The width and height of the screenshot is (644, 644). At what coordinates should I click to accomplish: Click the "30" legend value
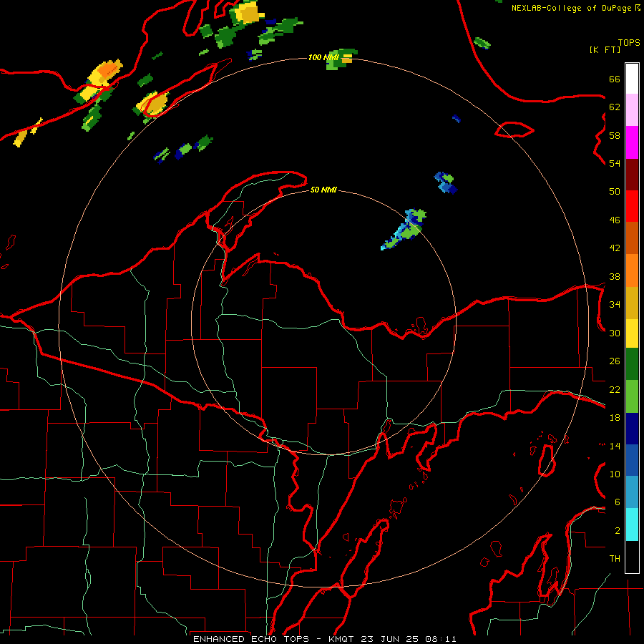coord(615,333)
